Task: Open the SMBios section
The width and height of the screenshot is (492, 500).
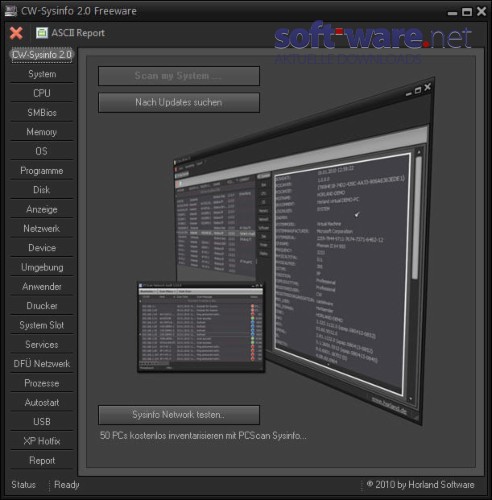Action: [42, 113]
